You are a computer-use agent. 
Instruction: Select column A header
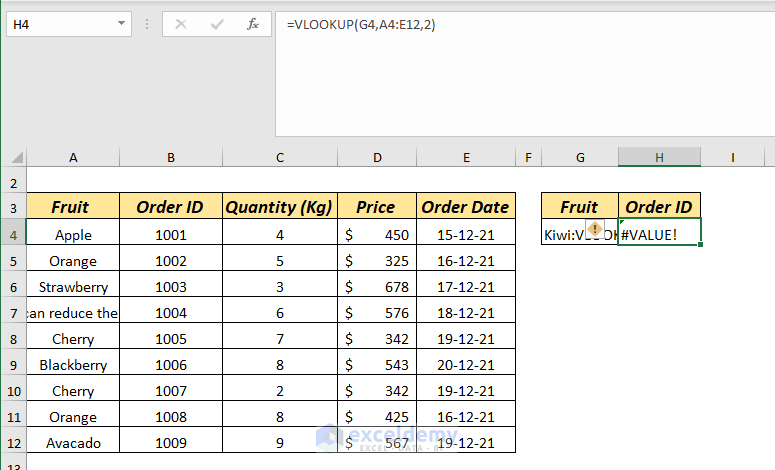click(x=73, y=158)
